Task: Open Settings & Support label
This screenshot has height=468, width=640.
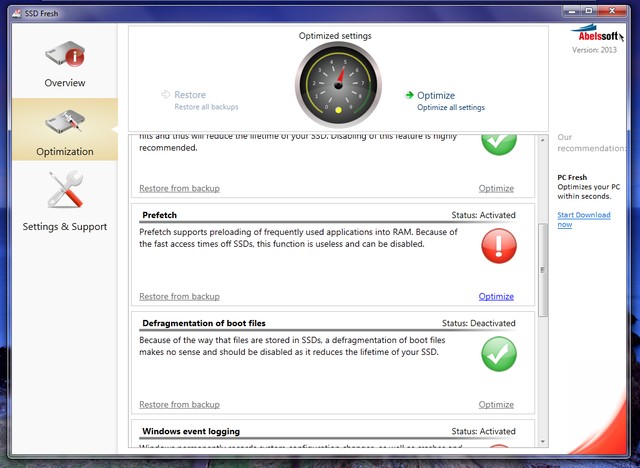Action: 65,226
